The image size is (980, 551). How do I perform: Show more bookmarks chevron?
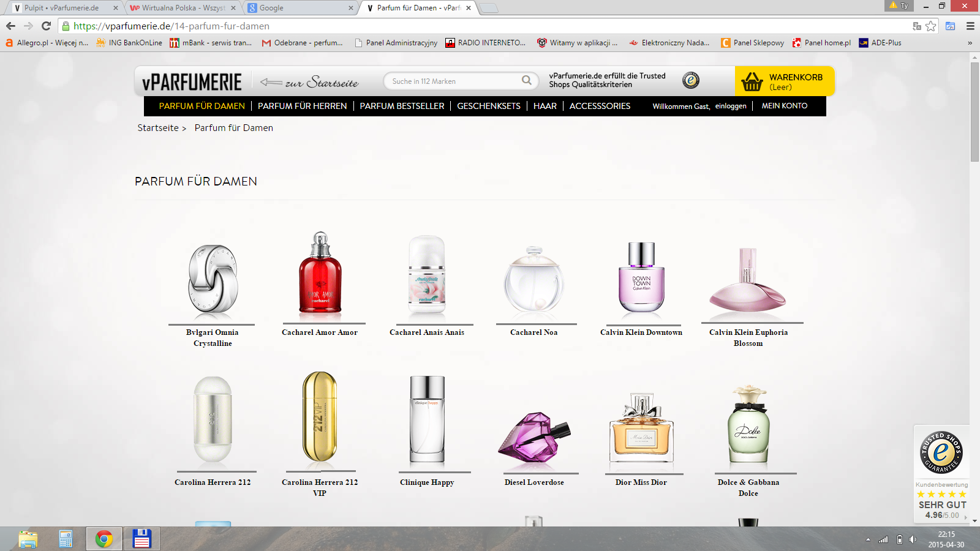coord(970,43)
